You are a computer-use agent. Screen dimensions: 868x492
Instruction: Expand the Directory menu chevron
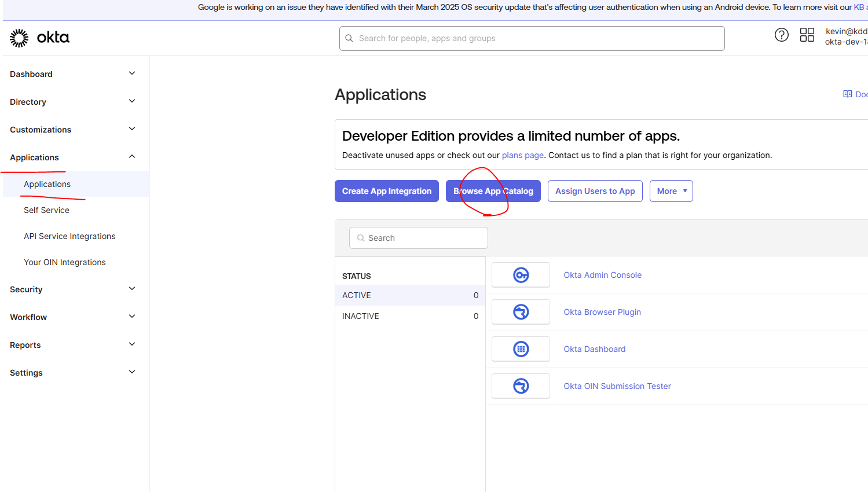(x=132, y=101)
